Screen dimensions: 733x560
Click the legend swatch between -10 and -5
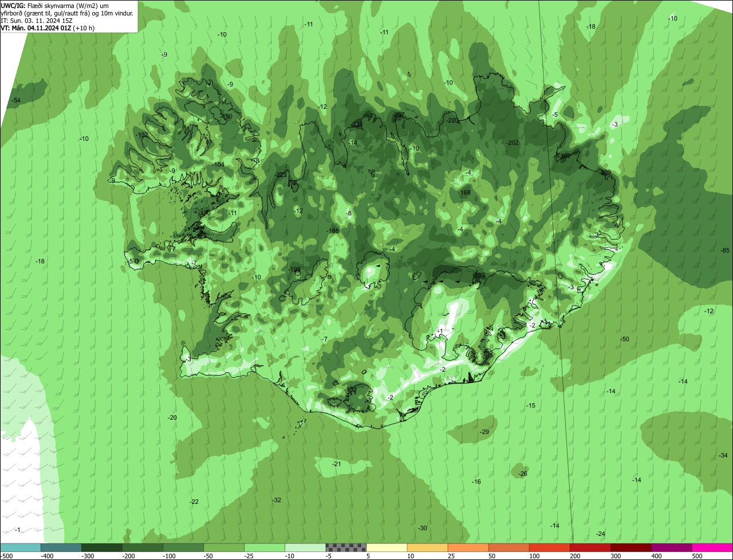305,547
